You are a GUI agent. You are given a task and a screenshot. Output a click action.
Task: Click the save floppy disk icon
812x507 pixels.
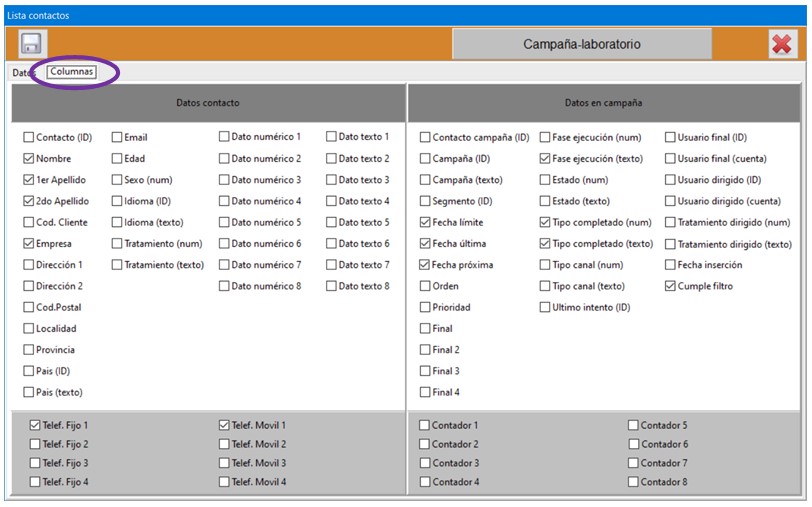tap(31, 44)
